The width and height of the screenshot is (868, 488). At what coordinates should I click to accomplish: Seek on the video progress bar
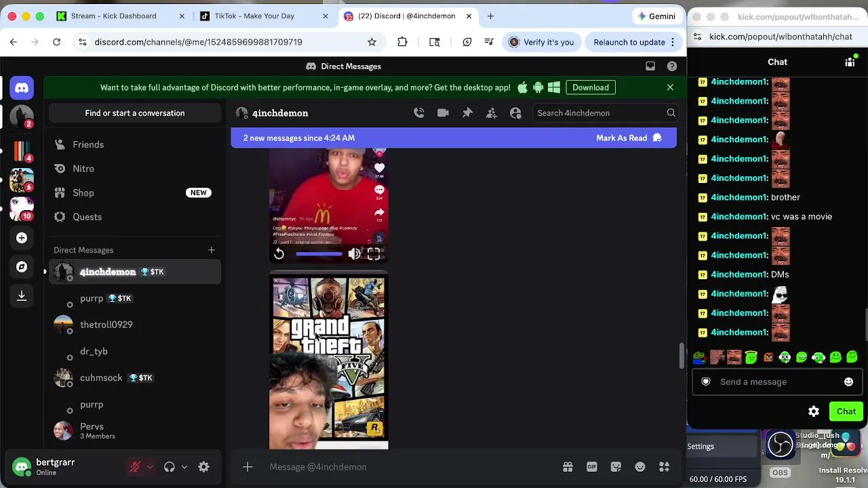point(319,253)
